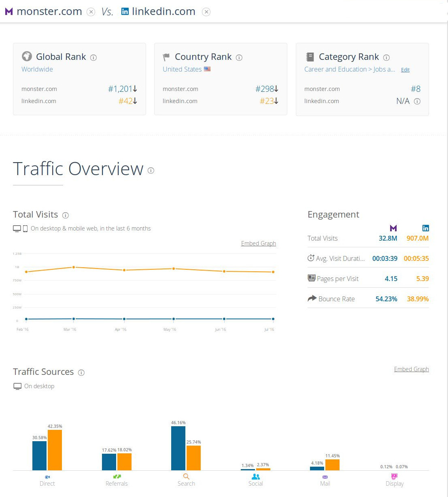This screenshot has height=497, width=448.
Task: Select the Worldwide link under Global Rank
Action: (37, 69)
